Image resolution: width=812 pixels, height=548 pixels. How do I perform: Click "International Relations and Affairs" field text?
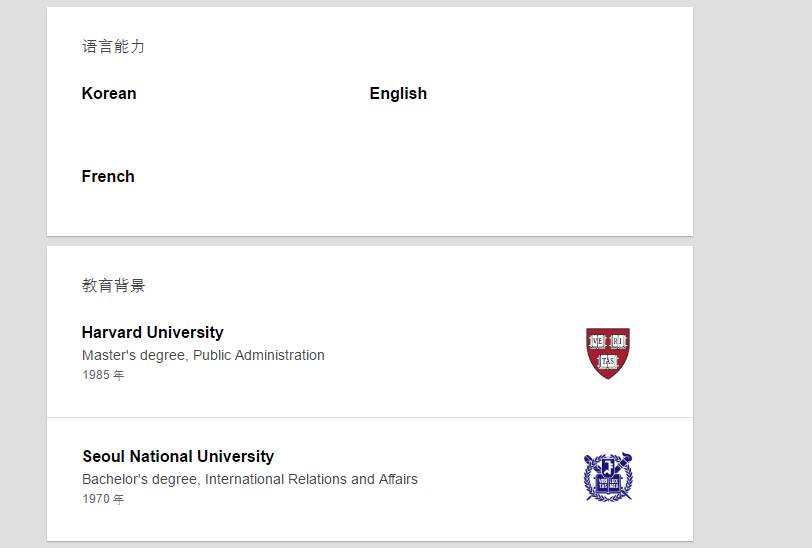(311, 479)
